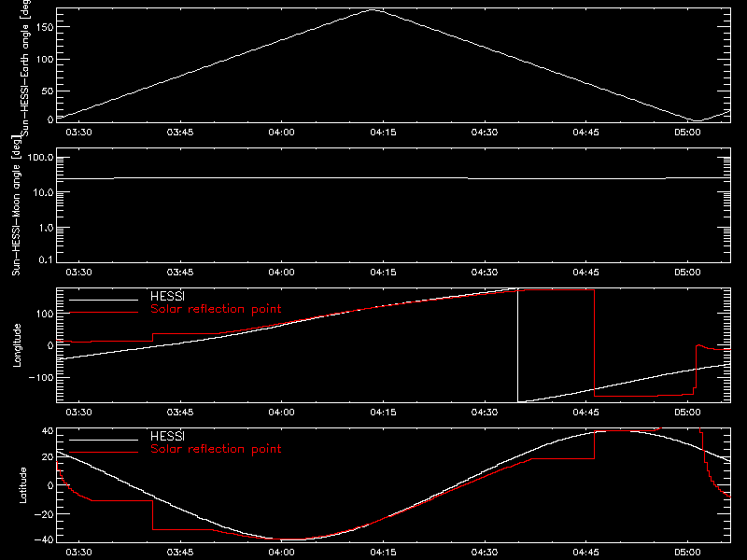This screenshot has height=560, width=747.
Task: Click the -100 tick label on Longitude plot
Action: 41,377
